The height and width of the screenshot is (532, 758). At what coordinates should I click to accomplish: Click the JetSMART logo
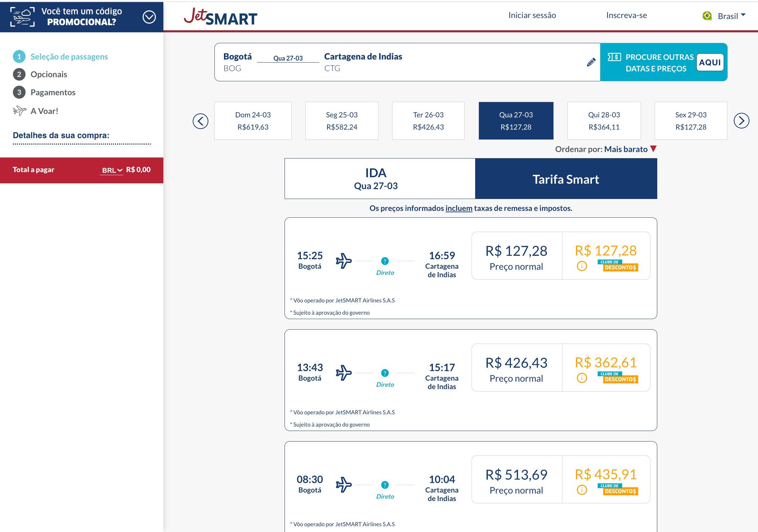[221, 17]
